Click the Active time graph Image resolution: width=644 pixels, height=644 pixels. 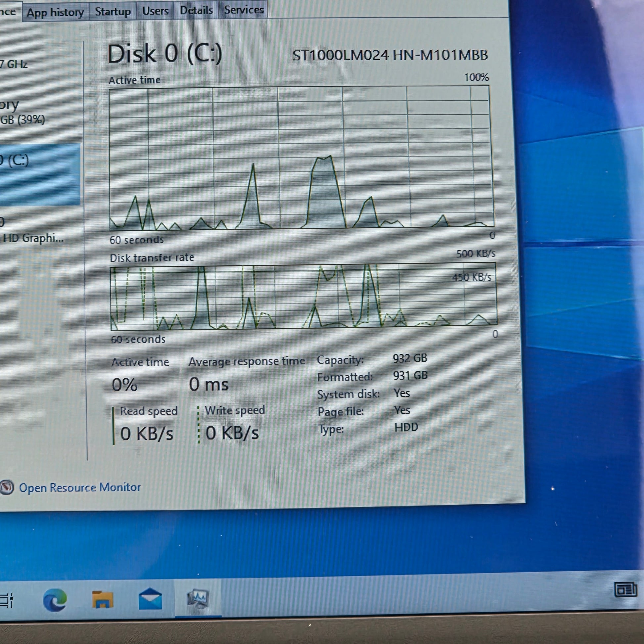[x=301, y=158]
